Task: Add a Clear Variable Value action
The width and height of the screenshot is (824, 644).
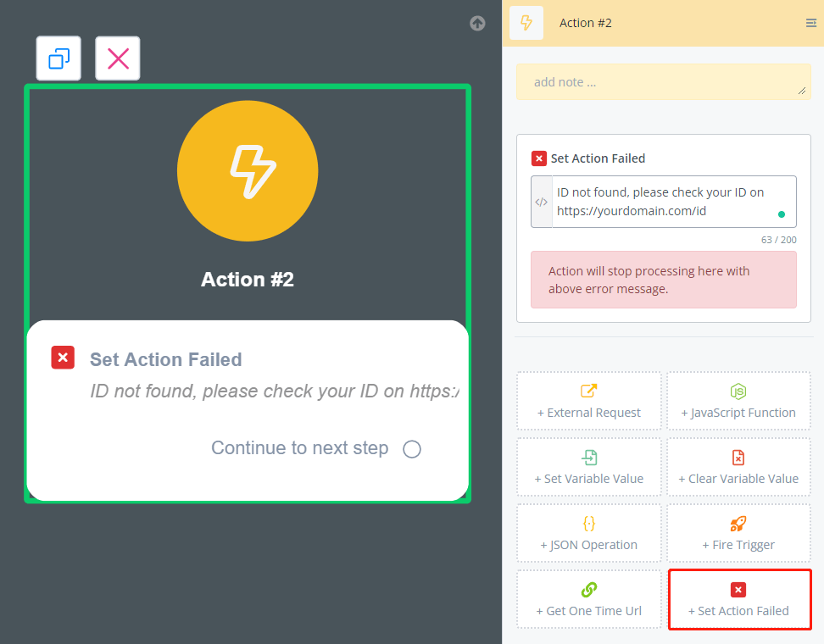Action: [738, 467]
